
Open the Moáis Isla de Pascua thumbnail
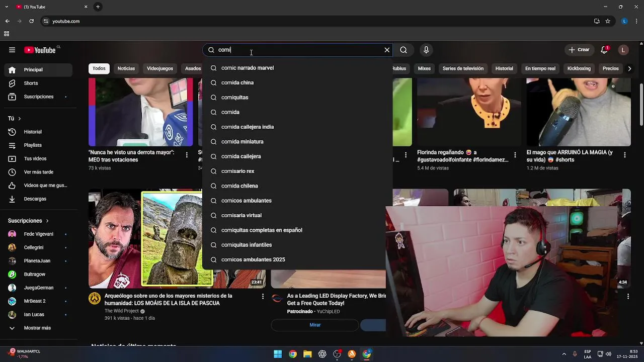tap(145, 238)
